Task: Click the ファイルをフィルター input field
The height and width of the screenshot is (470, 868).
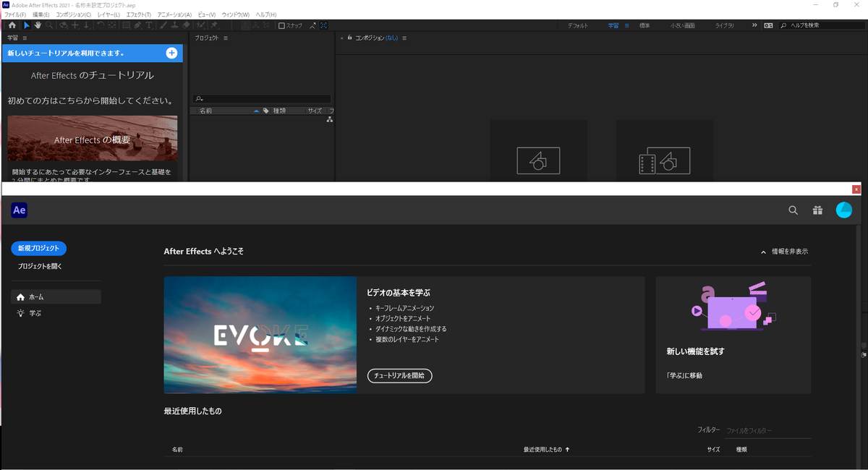Action: tap(767, 430)
